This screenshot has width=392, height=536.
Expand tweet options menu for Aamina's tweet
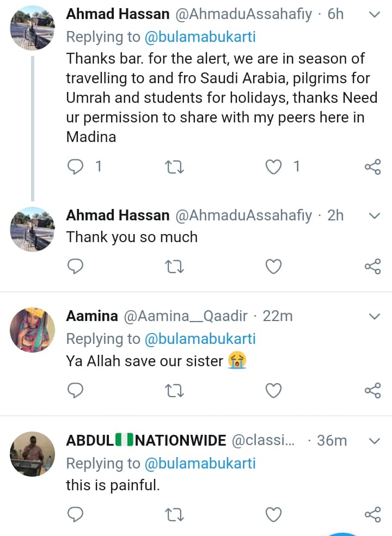click(x=375, y=316)
